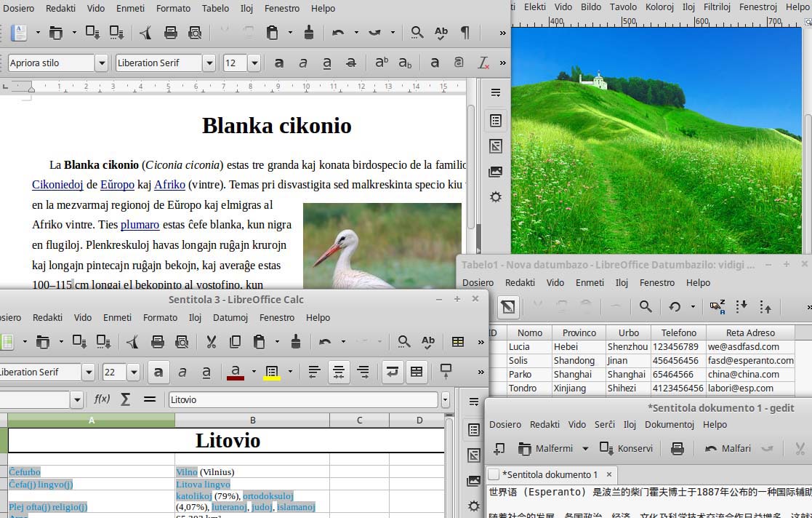812x518 pixels.
Task: Expand the font size dropdown in Calc
Action: [x=134, y=372]
